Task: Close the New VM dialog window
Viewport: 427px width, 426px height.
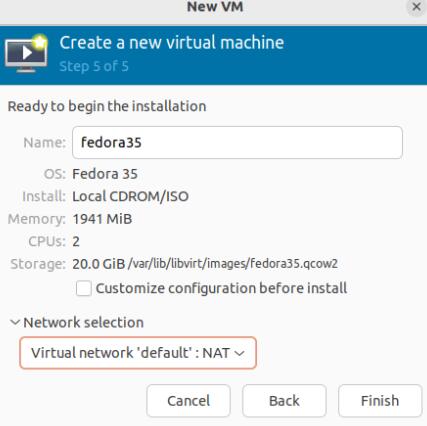Action: coord(416,7)
